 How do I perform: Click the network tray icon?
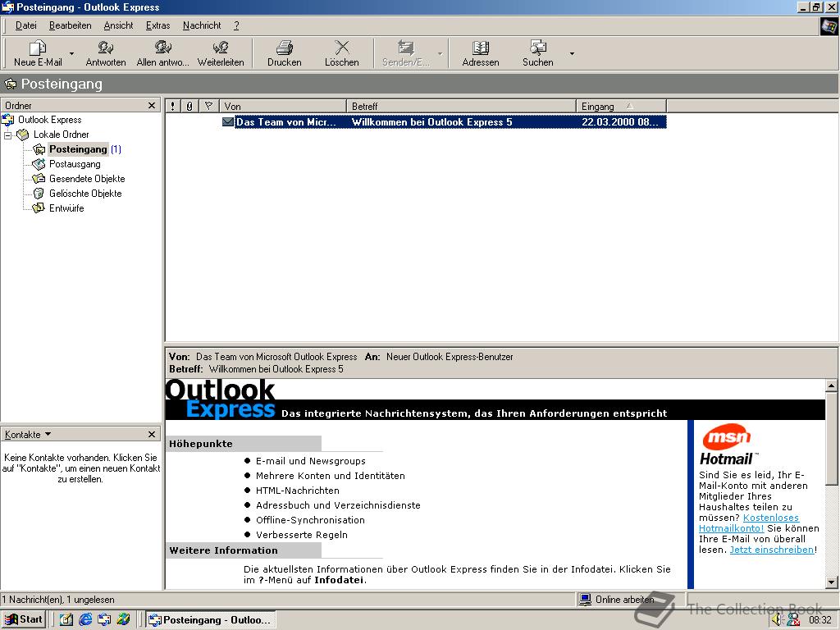793,620
